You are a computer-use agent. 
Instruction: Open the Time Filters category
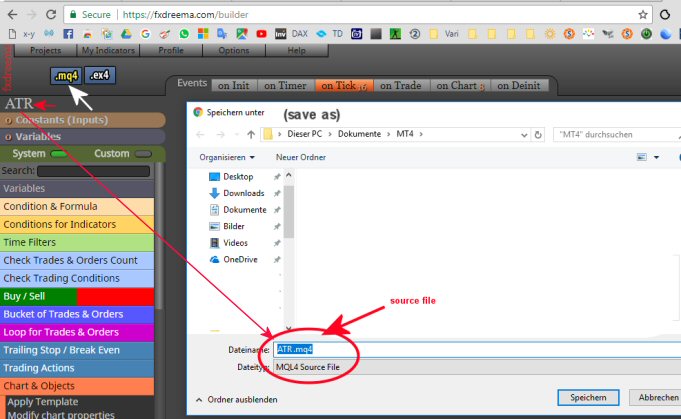(77, 242)
